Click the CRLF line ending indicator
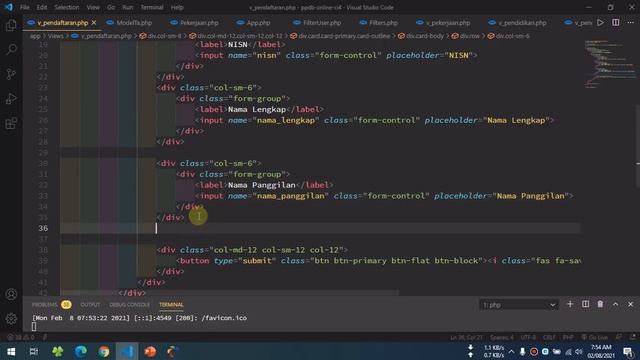Screen dimensions: 640x360 click(x=549, y=337)
